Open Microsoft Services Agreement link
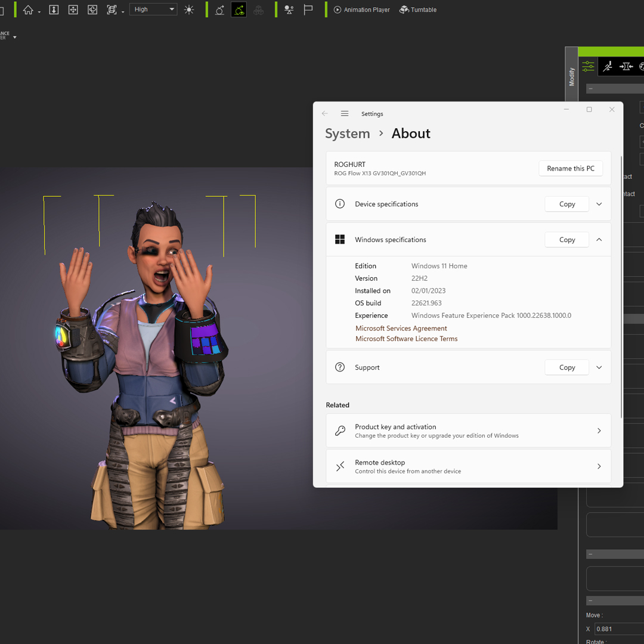Image resolution: width=644 pixels, height=644 pixels. (x=401, y=328)
